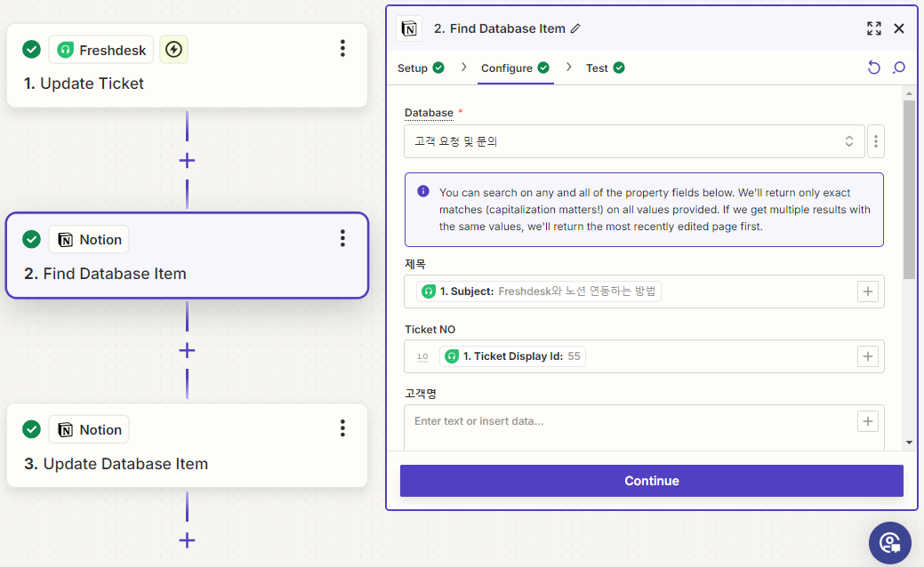This screenshot has width=924, height=567.
Task: Open the options menu beside Database field
Action: coord(876,141)
